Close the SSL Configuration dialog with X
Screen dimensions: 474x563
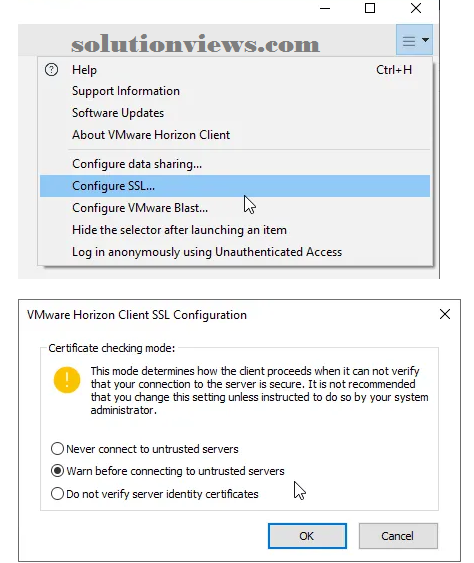(x=445, y=314)
